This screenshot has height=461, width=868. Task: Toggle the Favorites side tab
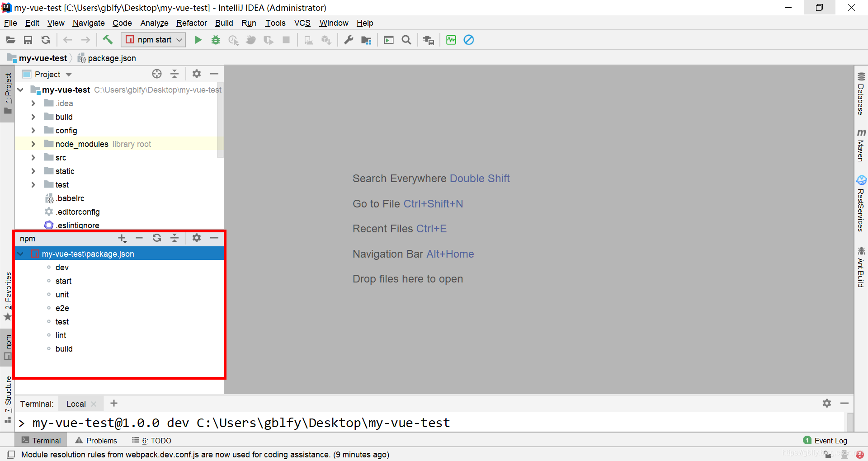click(x=8, y=296)
